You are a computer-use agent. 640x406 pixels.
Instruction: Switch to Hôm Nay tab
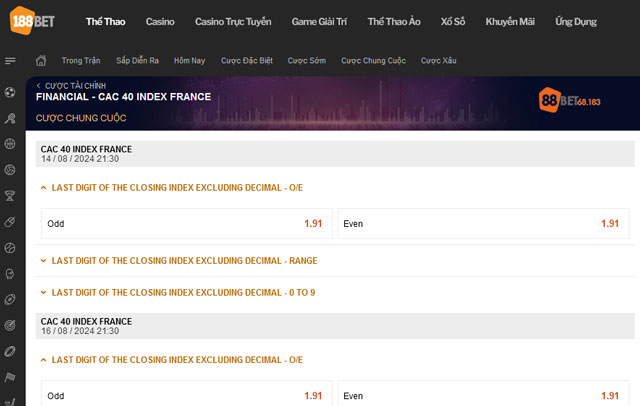[x=189, y=61]
